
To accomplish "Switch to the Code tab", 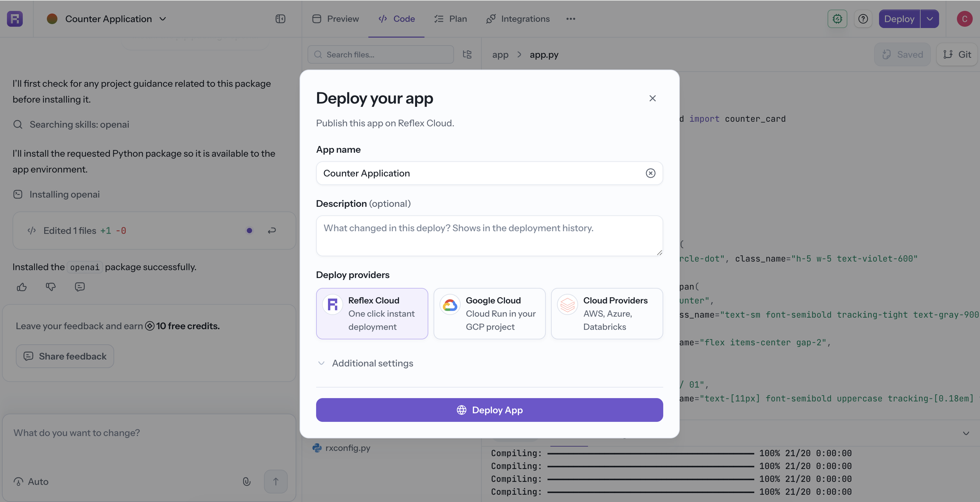I will (x=396, y=18).
